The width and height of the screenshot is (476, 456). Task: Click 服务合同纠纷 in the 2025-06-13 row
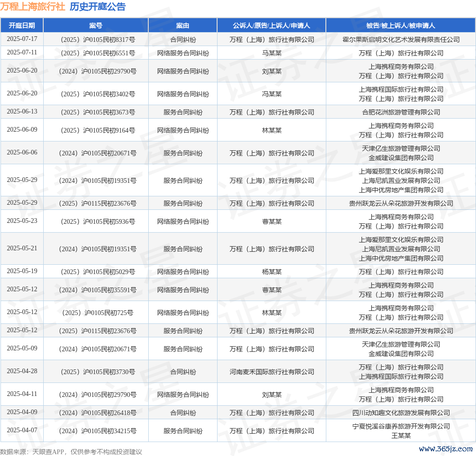coord(183,113)
